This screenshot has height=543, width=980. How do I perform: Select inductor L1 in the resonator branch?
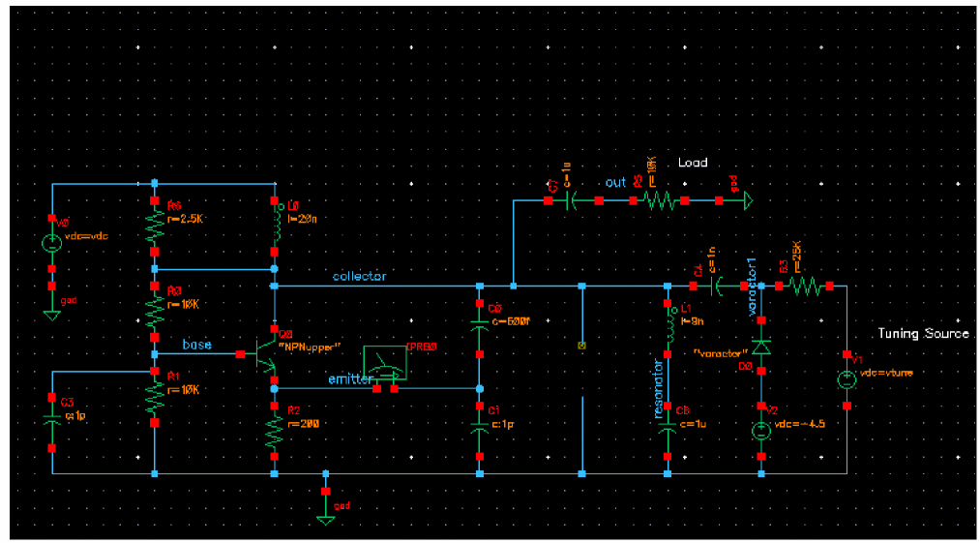pyautogui.click(x=668, y=330)
